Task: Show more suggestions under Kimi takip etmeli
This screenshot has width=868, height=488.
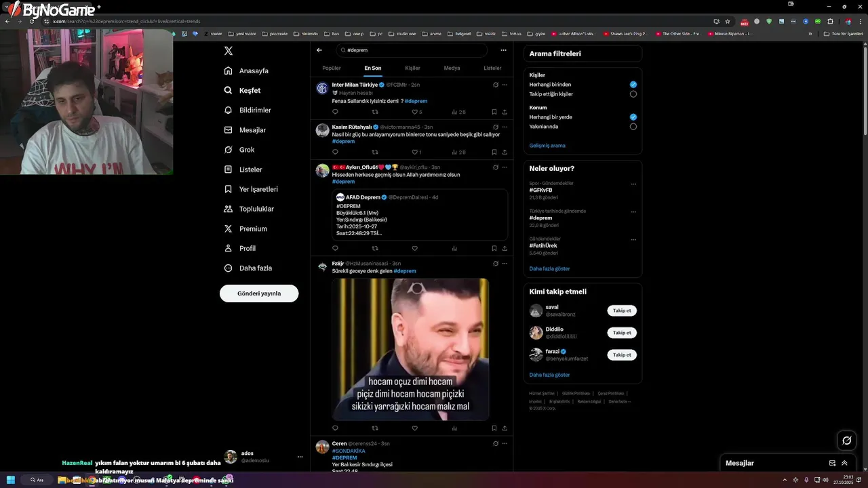Action: click(549, 375)
